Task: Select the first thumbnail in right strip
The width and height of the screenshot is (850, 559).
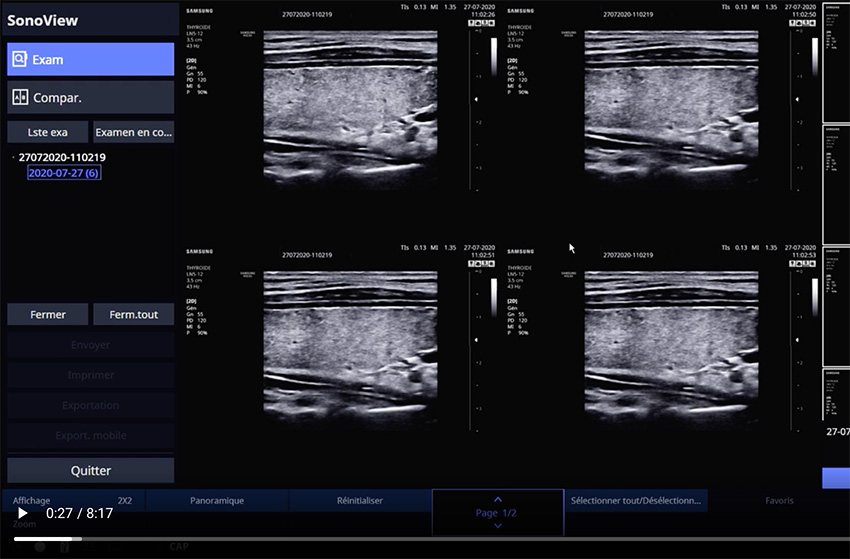Action: point(836,62)
